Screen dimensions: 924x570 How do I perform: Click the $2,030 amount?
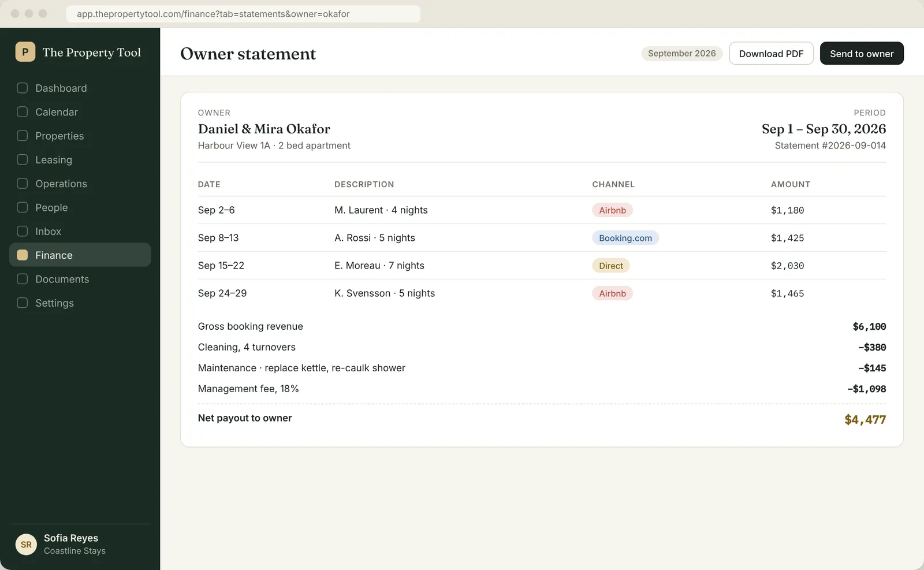pyautogui.click(x=788, y=266)
